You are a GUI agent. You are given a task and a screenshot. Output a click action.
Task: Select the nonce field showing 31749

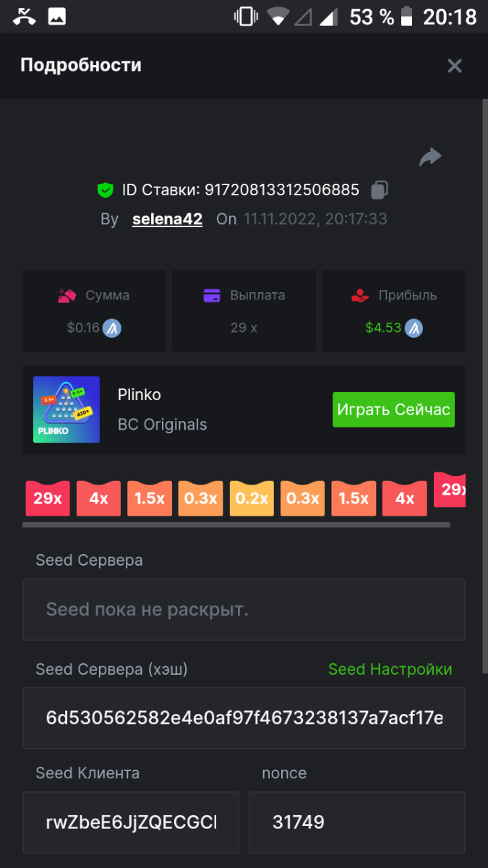coord(357,822)
